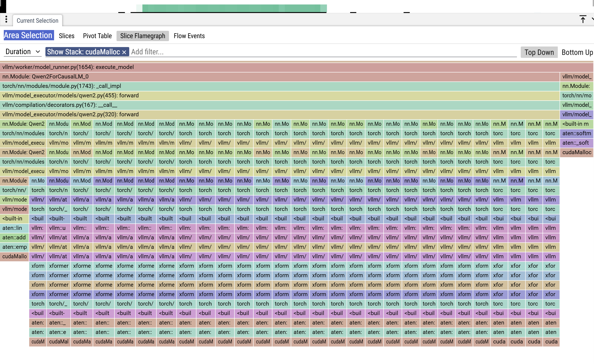
Task: Open the Slices tab
Action: point(67,36)
